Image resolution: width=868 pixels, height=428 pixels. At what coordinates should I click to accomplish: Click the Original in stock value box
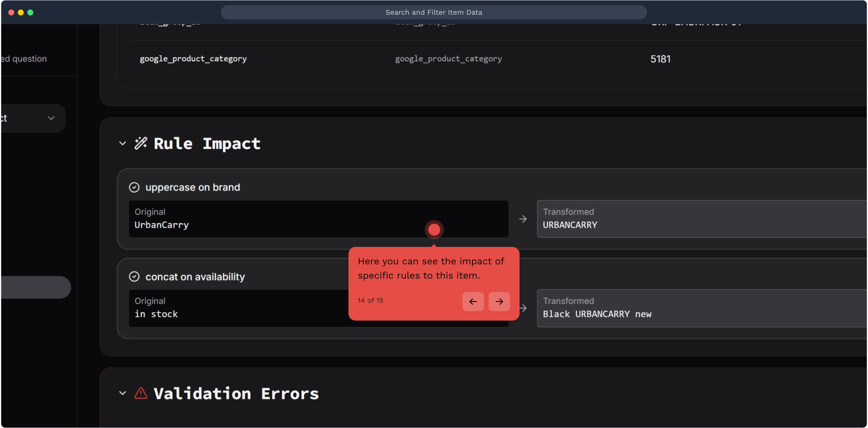(x=238, y=308)
